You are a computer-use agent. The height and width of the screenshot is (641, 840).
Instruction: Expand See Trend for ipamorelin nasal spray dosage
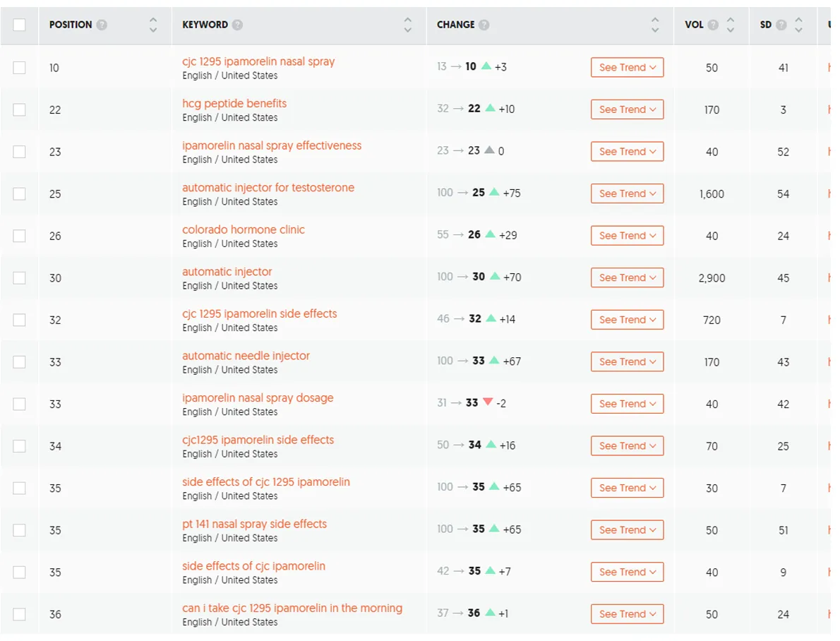[x=627, y=404]
